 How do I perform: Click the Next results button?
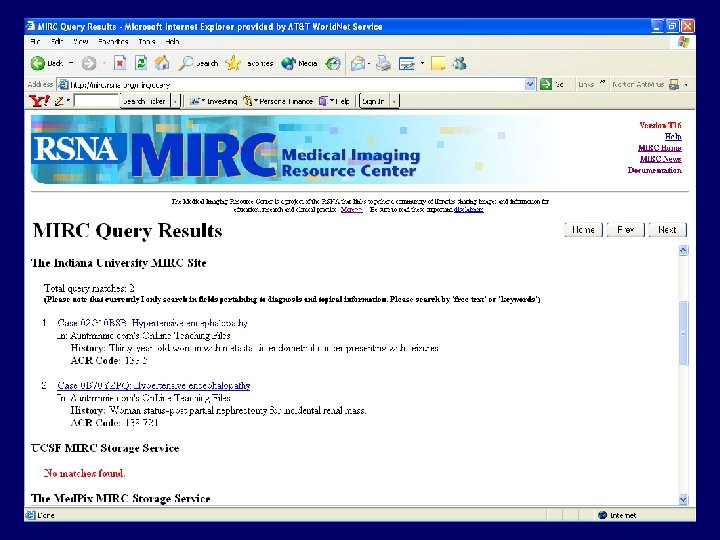pyautogui.click(x=667, y=230)
